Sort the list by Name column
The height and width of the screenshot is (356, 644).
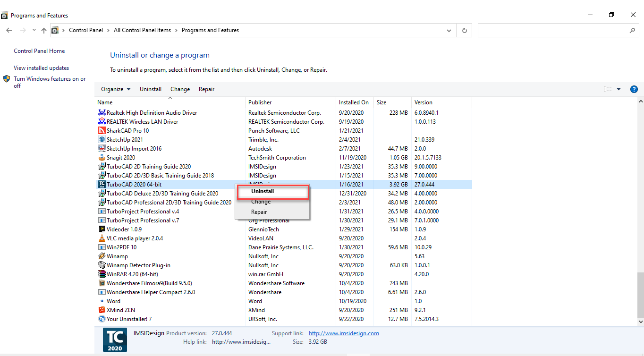(x=170, y=102)
